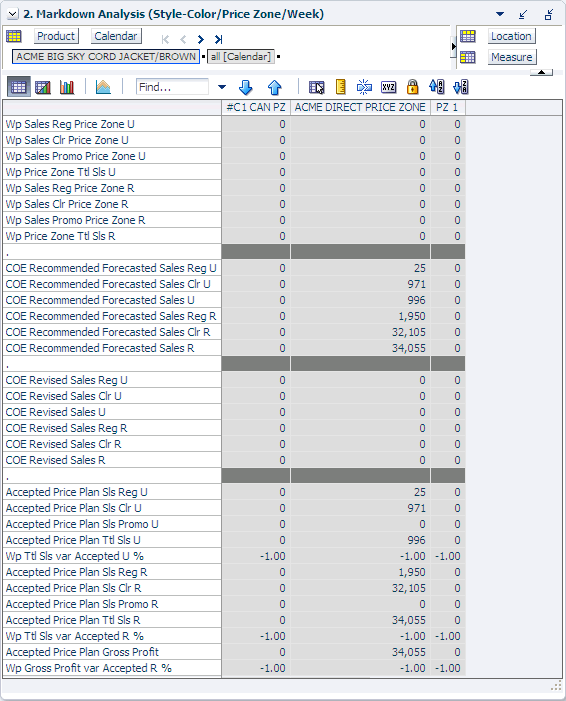Select row COE Recommended Forecasted Sales U
The image size is (566, 701).
[112, 300]
